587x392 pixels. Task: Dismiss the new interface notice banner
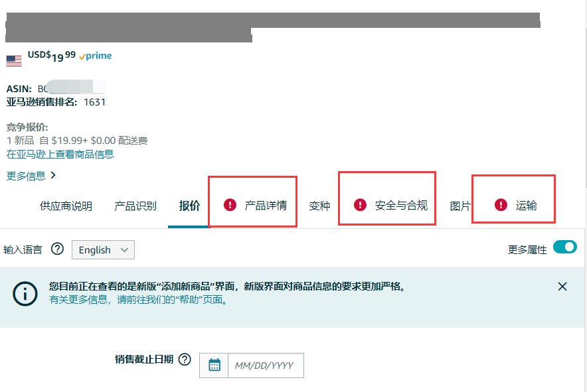(x=562, y=287)
